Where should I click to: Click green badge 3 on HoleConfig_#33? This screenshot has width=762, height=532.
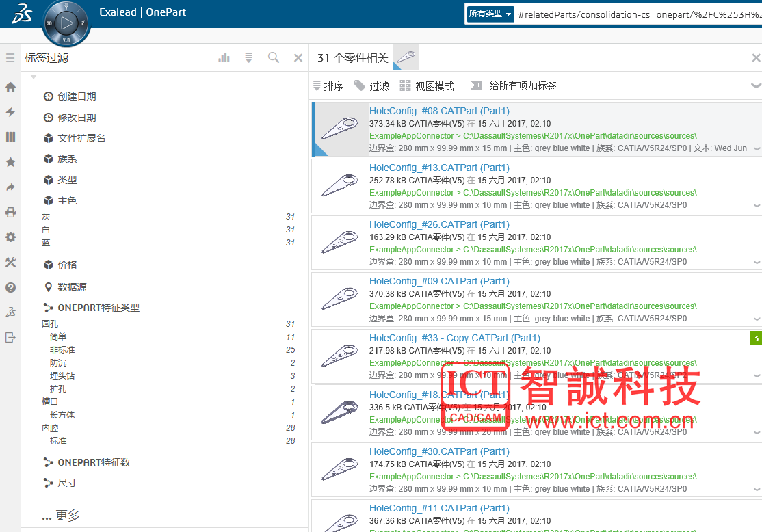pos(756,338)
